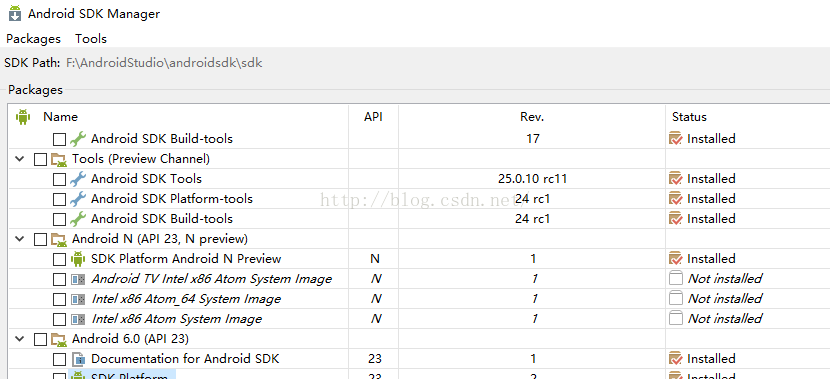Viewport: 830px width, 379px height.
Task: Click the Tools (Preview Channel) folder icon
Action: click(x=59, y=159)
